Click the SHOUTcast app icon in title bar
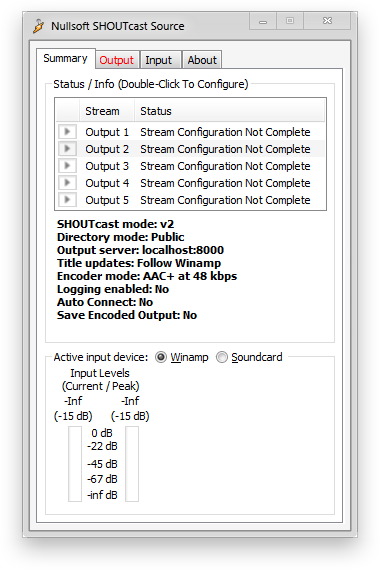 point(38,26)
